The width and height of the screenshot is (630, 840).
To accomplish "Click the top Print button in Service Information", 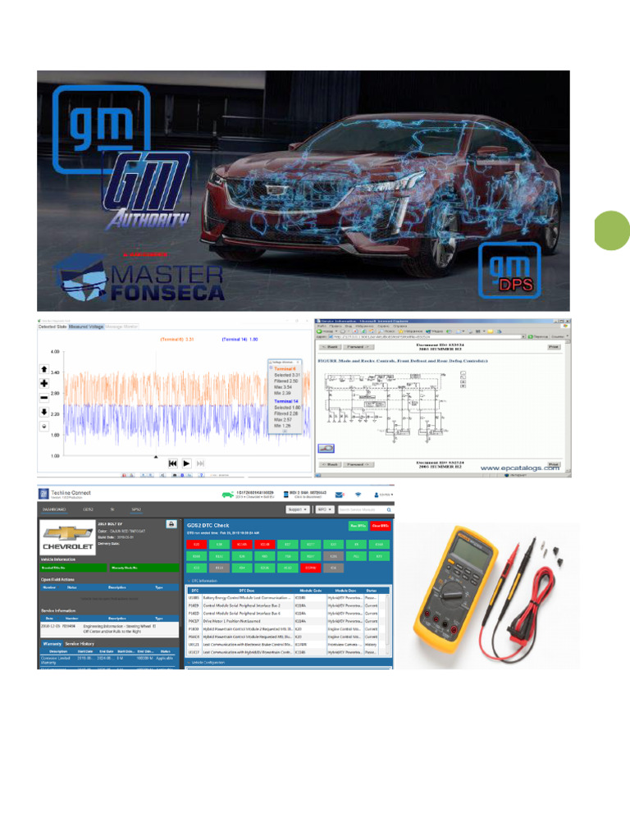I will tap(554, 347).
